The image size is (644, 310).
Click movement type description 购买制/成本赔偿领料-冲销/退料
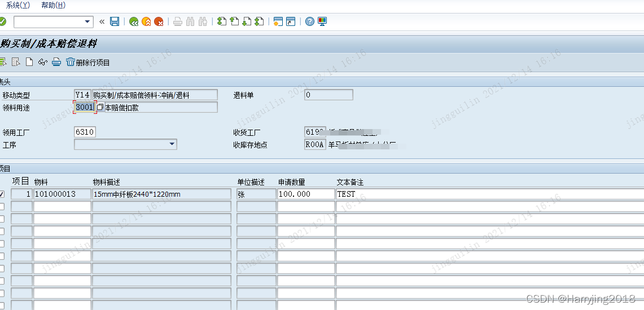coord(155,95)
